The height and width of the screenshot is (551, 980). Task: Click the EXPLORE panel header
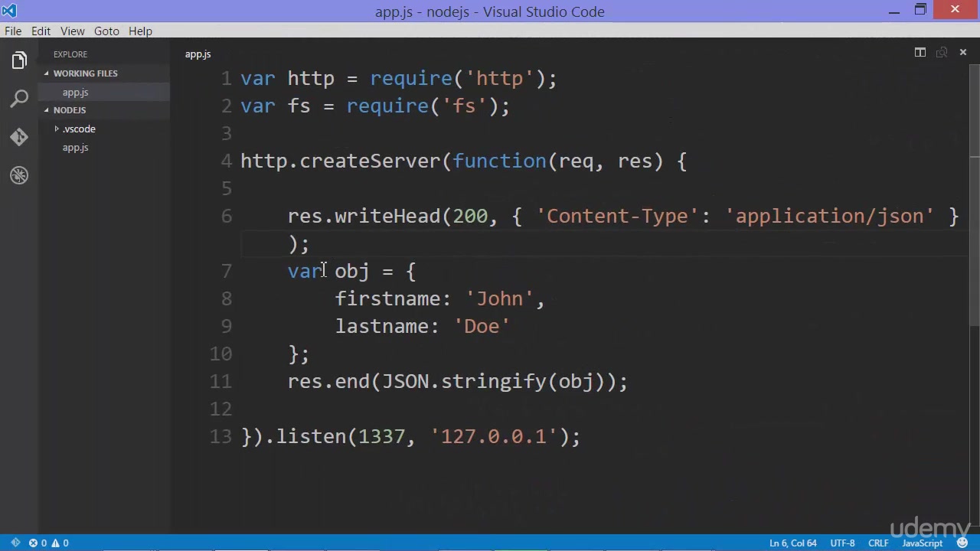pos(70,54)
